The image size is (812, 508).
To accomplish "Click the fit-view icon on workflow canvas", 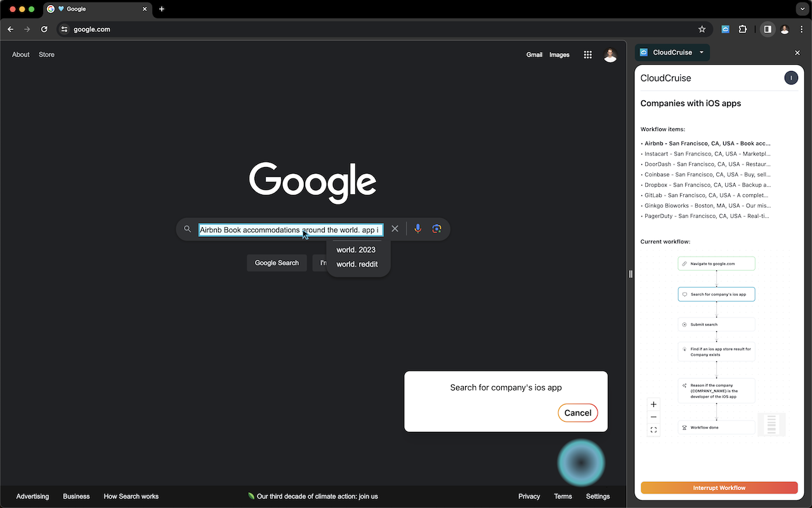I will (653, 429).
